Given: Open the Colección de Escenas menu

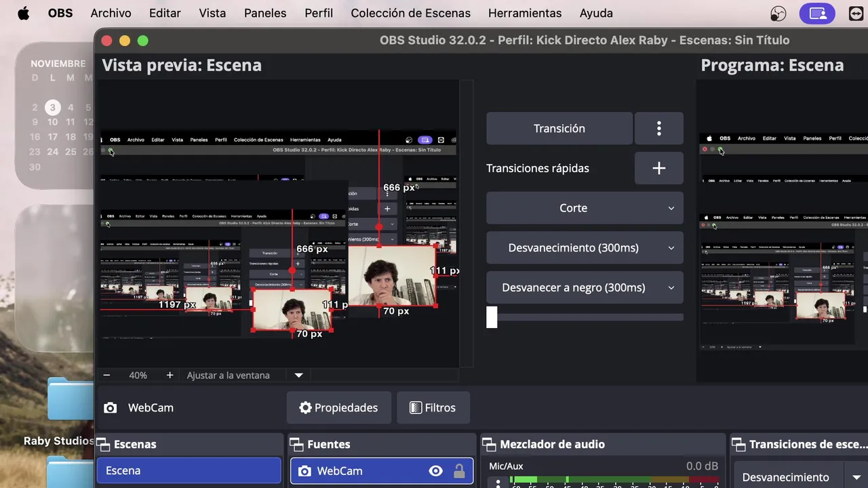Looking at the screenshot, I should click(410, 14).
